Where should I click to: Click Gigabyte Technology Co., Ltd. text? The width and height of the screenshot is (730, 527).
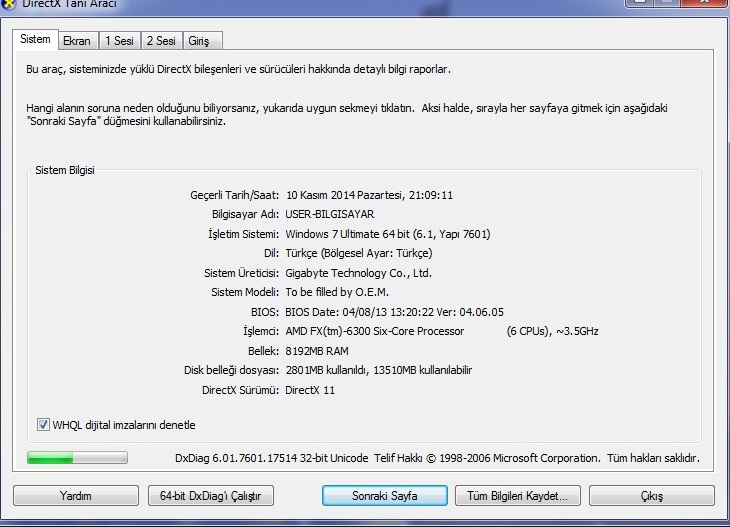358,273
